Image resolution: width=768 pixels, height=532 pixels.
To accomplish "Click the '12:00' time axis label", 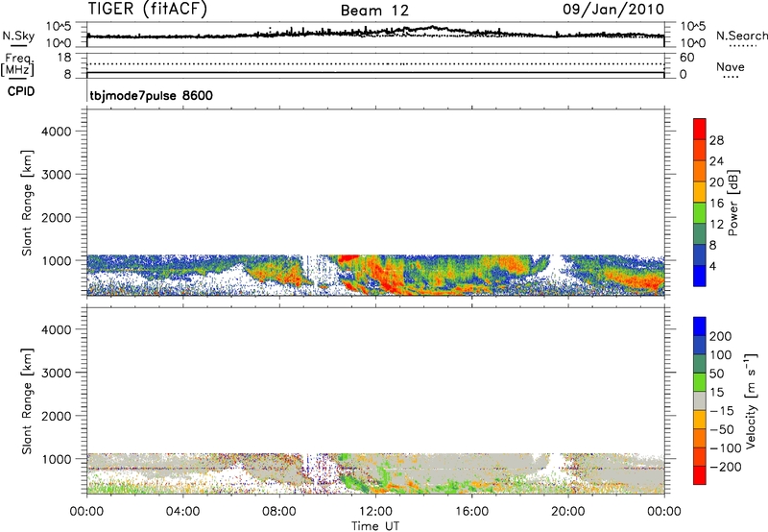I will tap(375, 512).
